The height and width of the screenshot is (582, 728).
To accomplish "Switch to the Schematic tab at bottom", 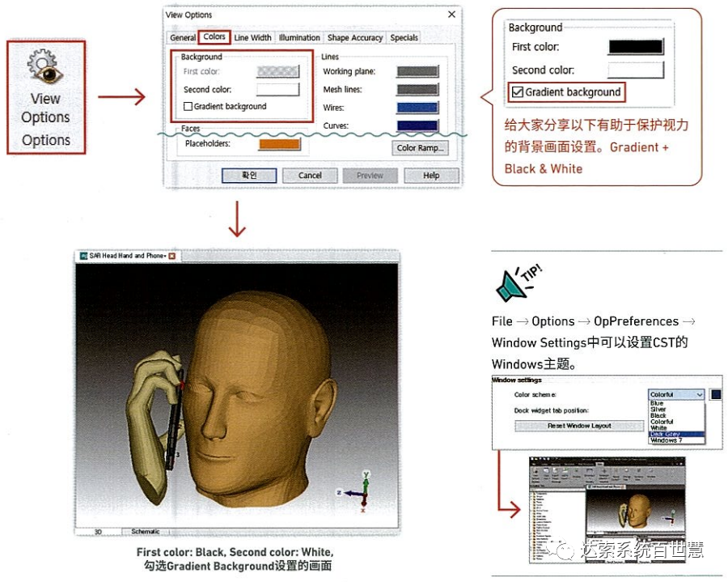I will [x=146, y=531].
